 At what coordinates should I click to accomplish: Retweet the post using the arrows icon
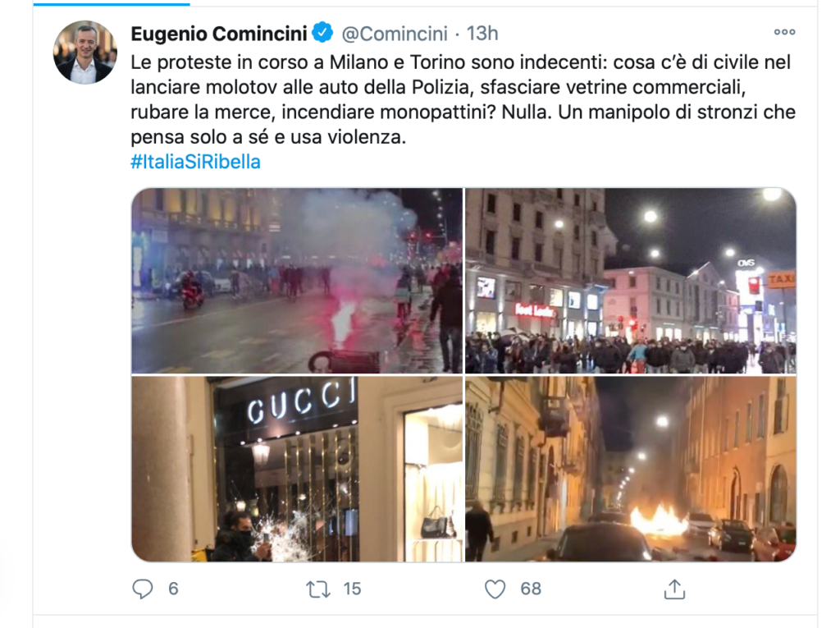[317, 589]
